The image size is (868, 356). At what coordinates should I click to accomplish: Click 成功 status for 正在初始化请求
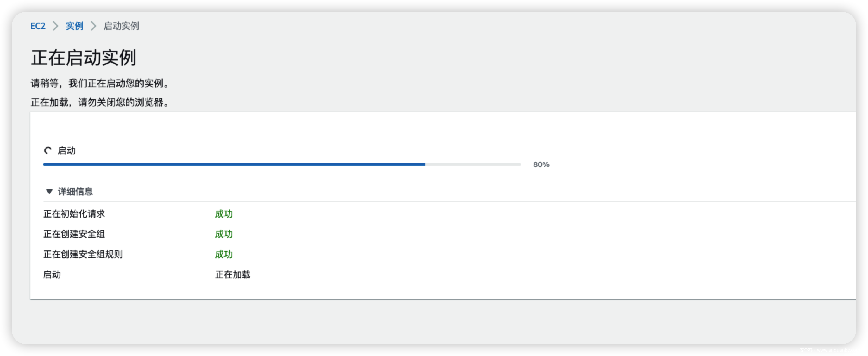224,214
